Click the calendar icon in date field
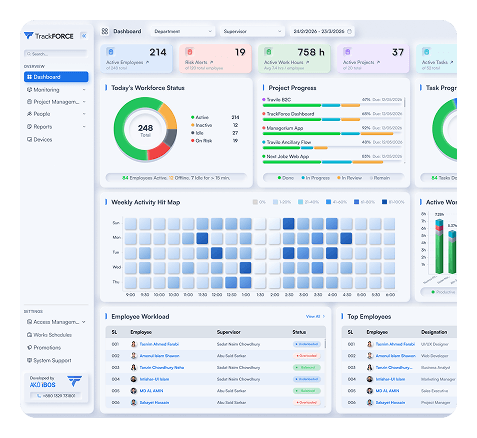This screenshot has height=438, width=477. pos(349,31)
